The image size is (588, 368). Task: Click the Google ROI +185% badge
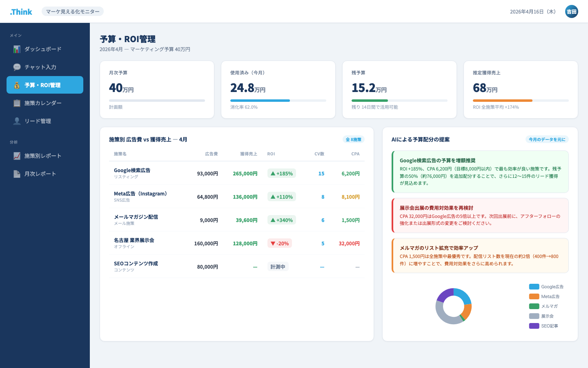tap(282, 173)
